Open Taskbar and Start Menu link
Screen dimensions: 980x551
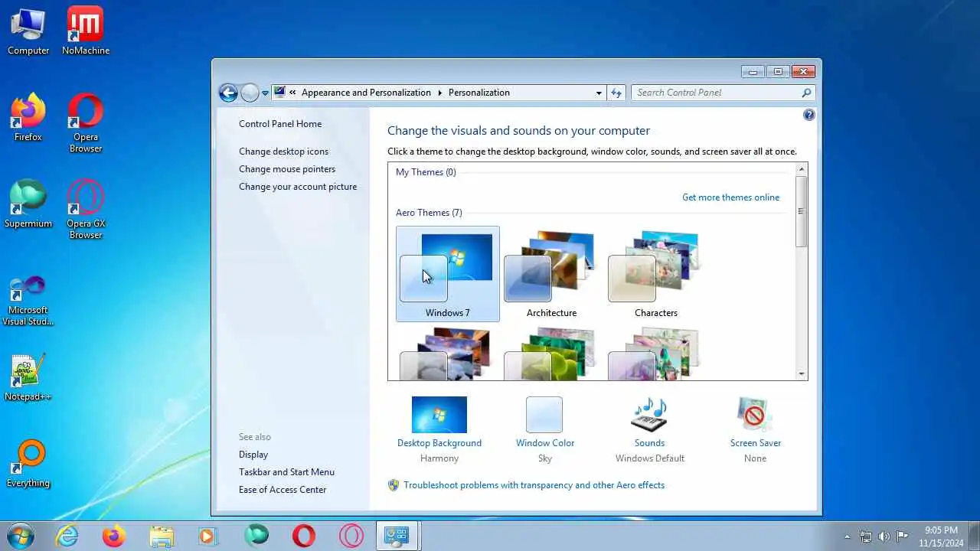point(286,472)
